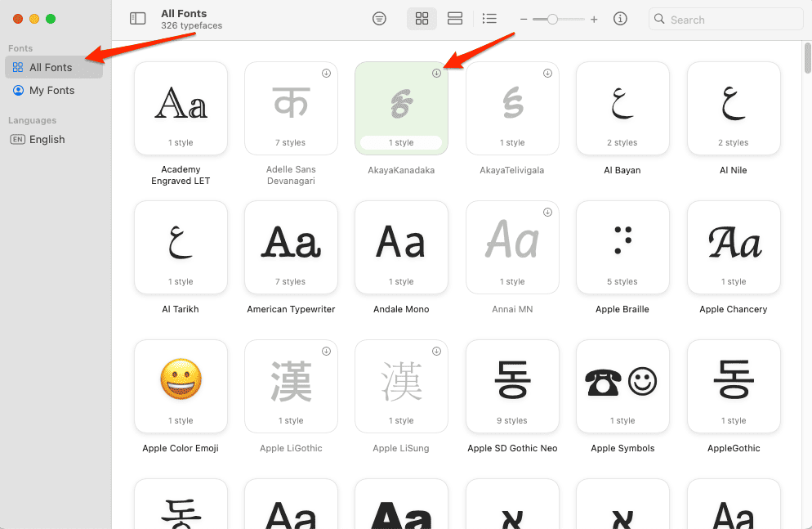Switch to grid view layout
The width and height of the screenshot is (812, 529).
pos(422,19)
